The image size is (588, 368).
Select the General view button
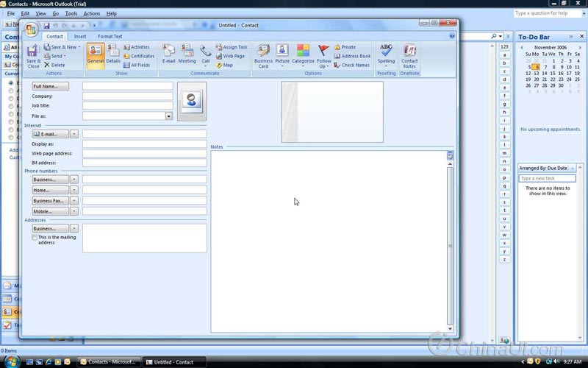[x=95, y=52]
